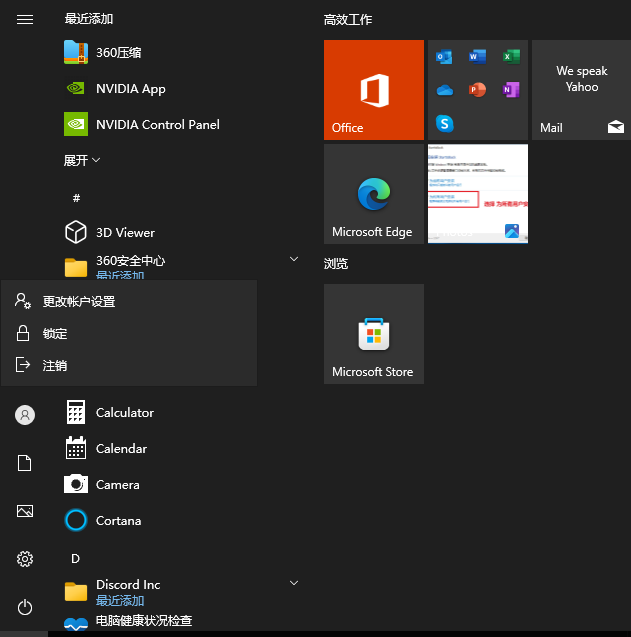This screenshot has height=637, width=631.
Task: Click 最近添加 section heading
Action: click(89, 19)
